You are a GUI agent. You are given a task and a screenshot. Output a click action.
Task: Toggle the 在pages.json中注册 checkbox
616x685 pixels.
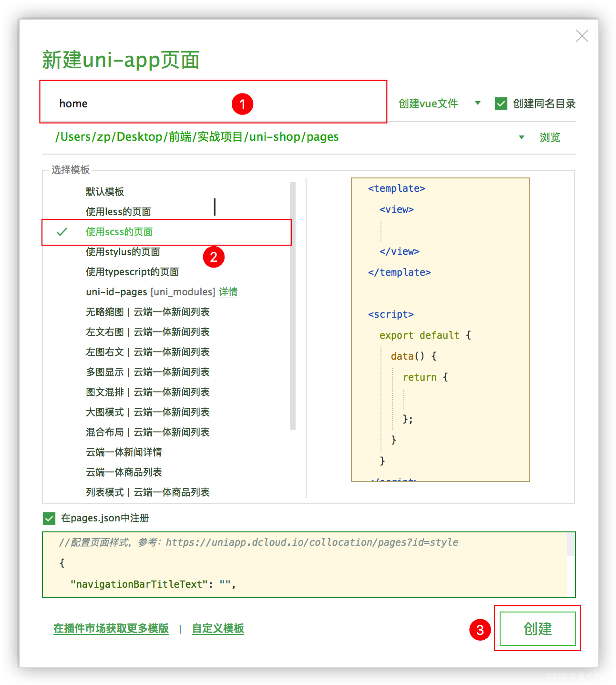(49, 518)
